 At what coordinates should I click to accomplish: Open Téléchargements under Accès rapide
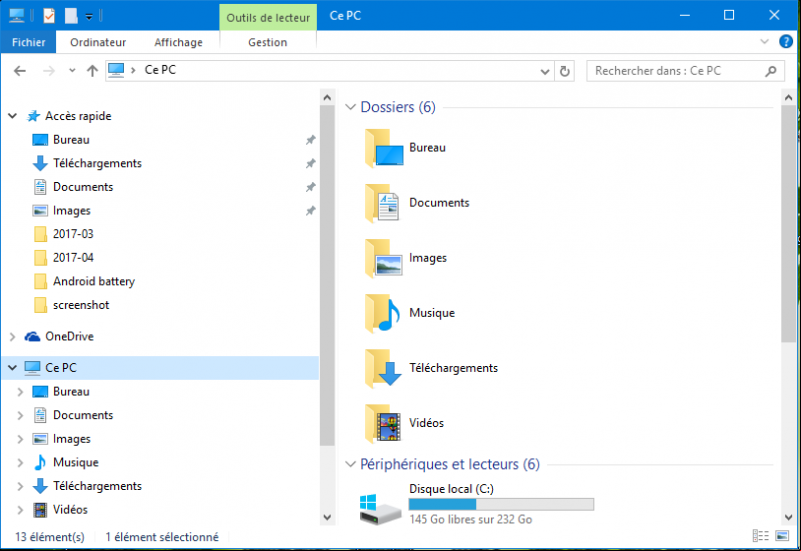pyautogui.click(x=98, y=163)
